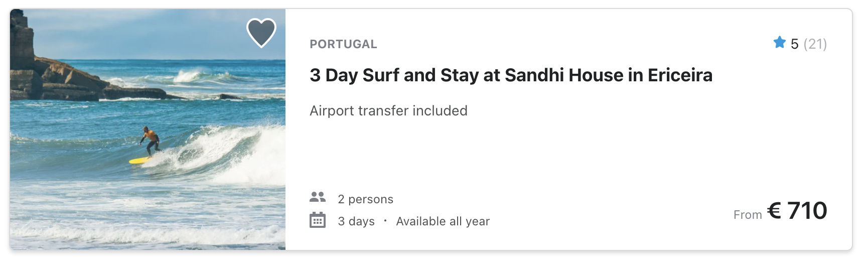Select the € 710 price

pyautogui.click(x=797, y=211)
